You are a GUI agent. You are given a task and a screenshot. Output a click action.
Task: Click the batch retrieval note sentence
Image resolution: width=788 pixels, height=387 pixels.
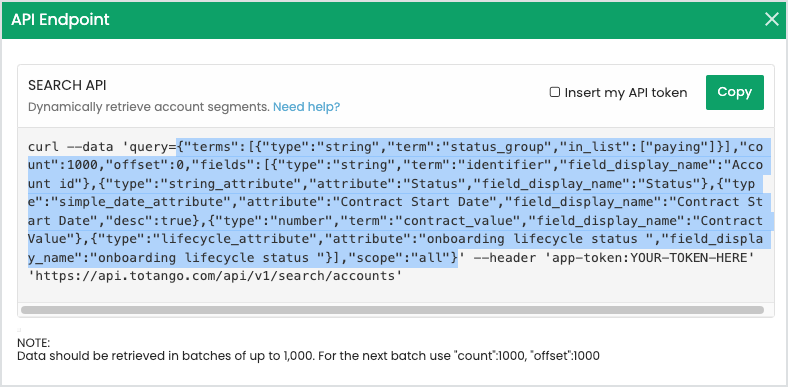[308, 356]
